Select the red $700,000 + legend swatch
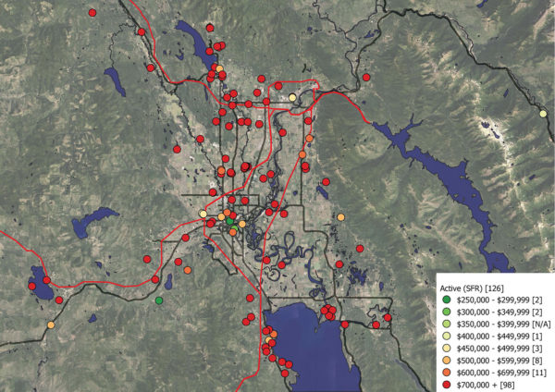 tap(447, 381)
